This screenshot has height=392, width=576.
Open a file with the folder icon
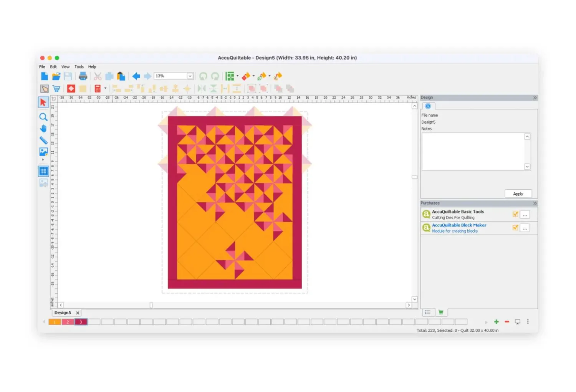[x=56, y=76]
